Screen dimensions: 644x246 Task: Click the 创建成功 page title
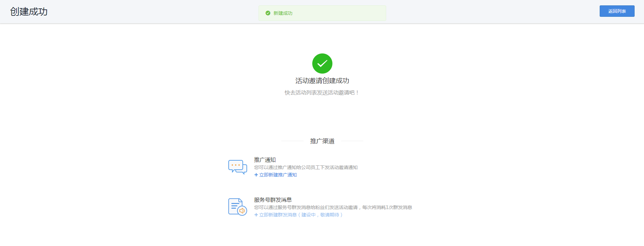pos(29,12)
